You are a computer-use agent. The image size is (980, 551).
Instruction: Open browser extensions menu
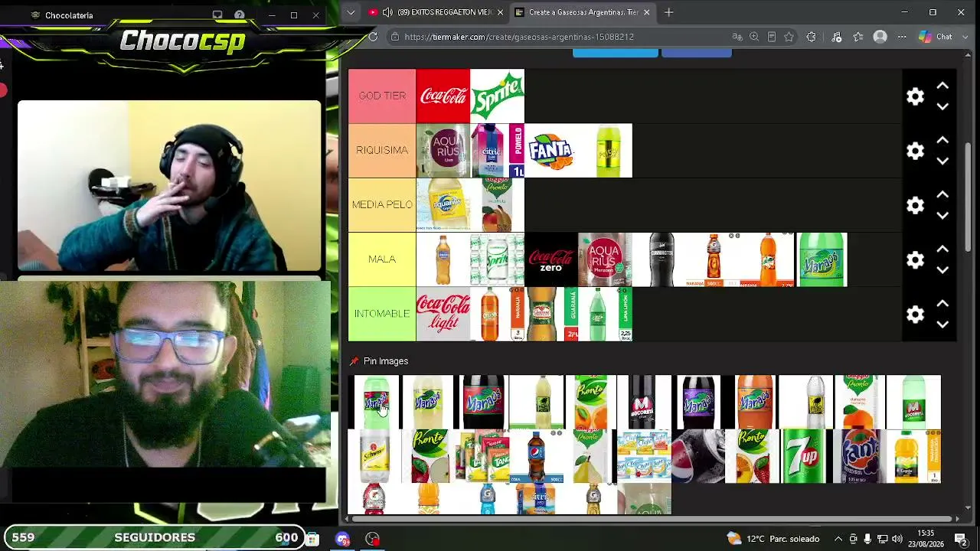pos(812,37)
